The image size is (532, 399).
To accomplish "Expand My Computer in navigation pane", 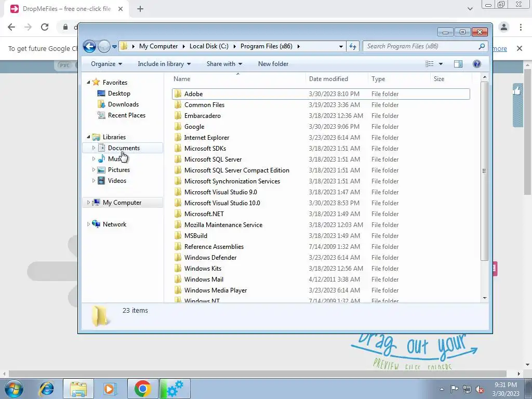I will (x=88, y=203).
